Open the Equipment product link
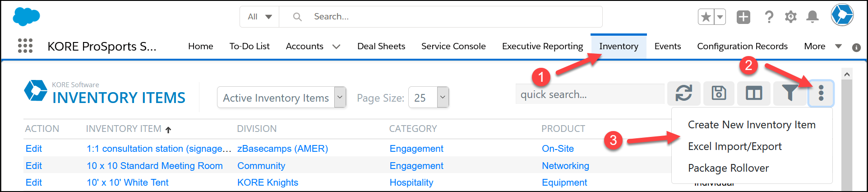Viewport: 868px width, 192px height. (564, 183)
